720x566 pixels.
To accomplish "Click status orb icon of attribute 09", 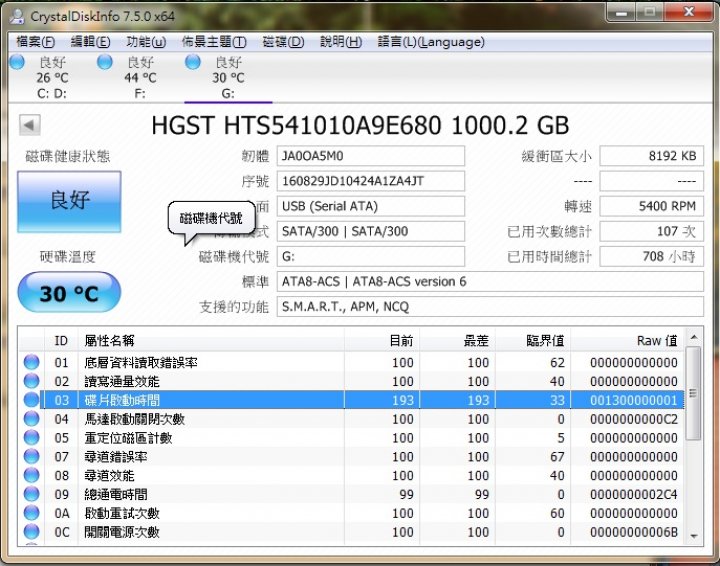I will point(31,493).
